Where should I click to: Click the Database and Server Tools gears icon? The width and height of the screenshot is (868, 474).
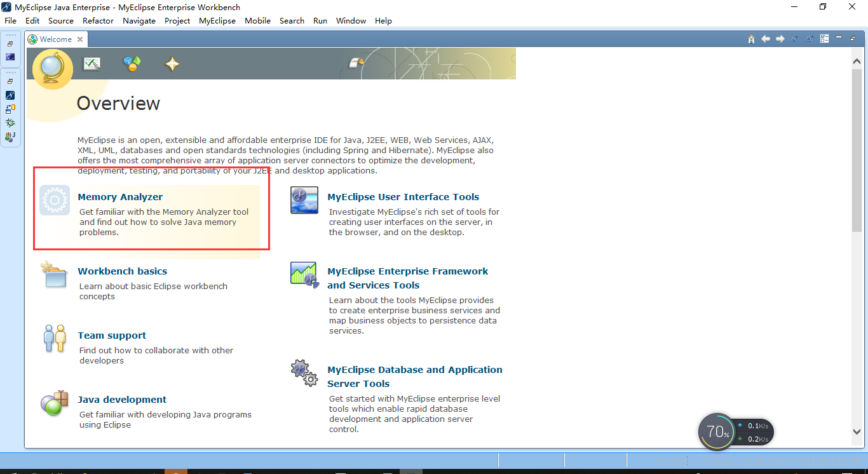click(x=304, y=373)
